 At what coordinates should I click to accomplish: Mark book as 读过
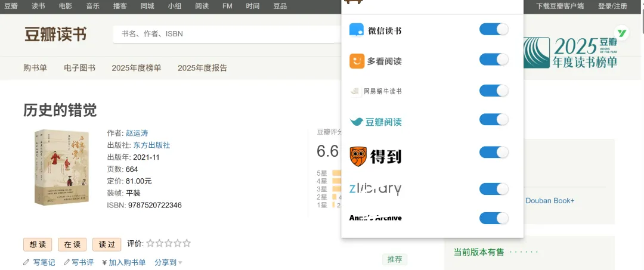[107, 244]
